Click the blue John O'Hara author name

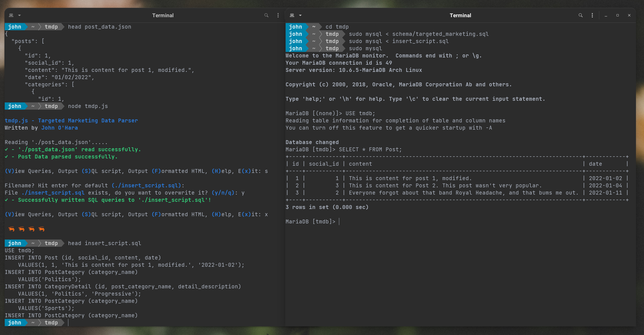coord(59,128)
